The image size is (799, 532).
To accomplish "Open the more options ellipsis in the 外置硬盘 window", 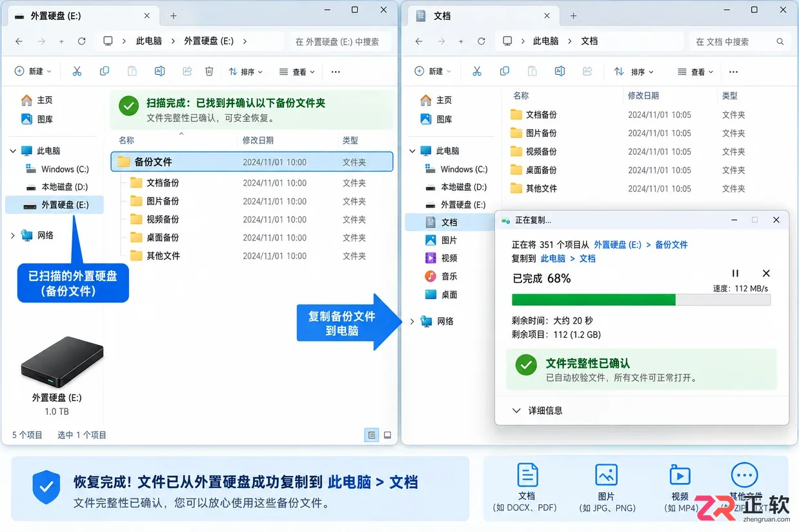I will (336, 72).
